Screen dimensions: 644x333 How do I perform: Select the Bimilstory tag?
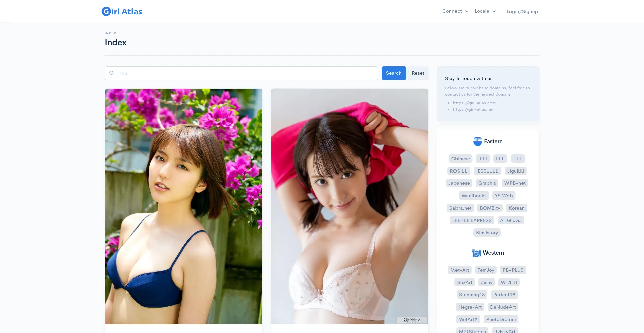click(487, 233)
